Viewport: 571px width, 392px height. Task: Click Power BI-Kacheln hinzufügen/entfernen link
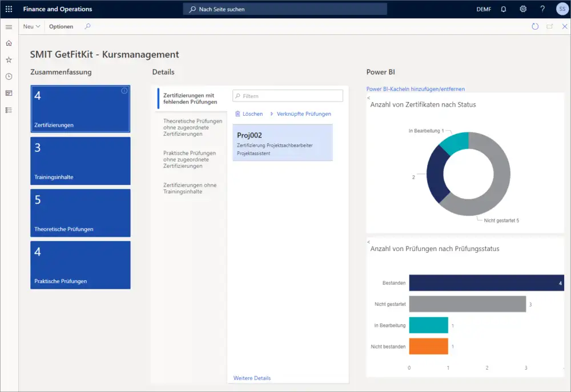point(415,89)
